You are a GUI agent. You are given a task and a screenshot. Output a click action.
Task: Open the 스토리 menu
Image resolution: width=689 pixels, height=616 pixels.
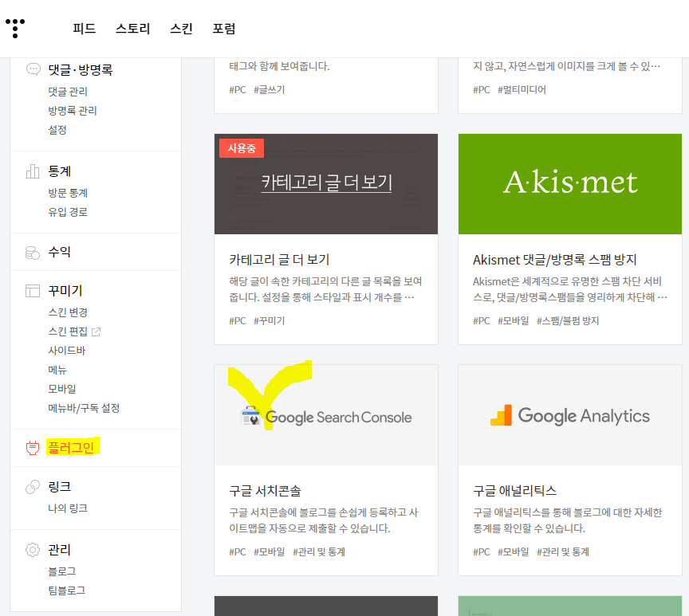132,29
